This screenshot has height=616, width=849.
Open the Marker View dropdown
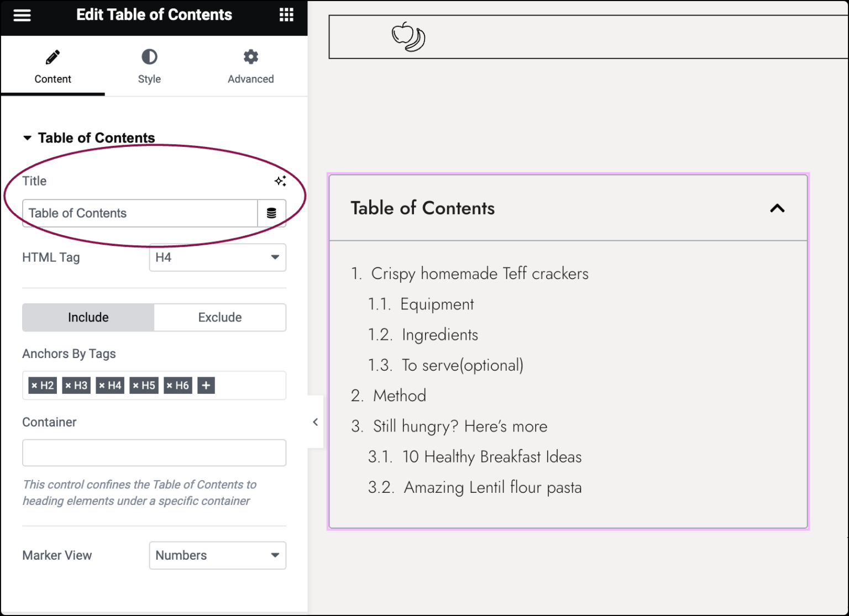click(217, 555)
